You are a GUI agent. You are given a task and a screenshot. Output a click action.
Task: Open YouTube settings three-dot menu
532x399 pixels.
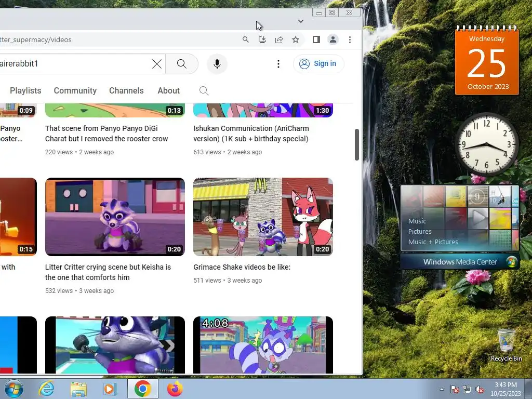click(278, 64)
